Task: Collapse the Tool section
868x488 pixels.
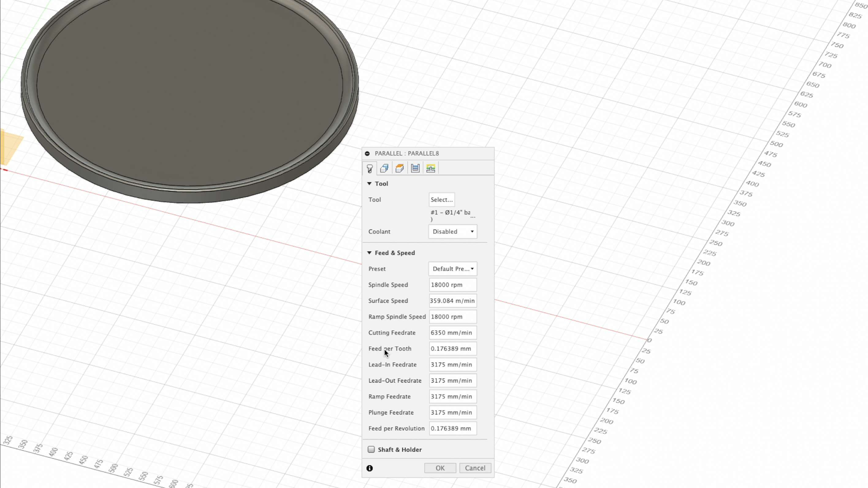Action: click(369, 184)
